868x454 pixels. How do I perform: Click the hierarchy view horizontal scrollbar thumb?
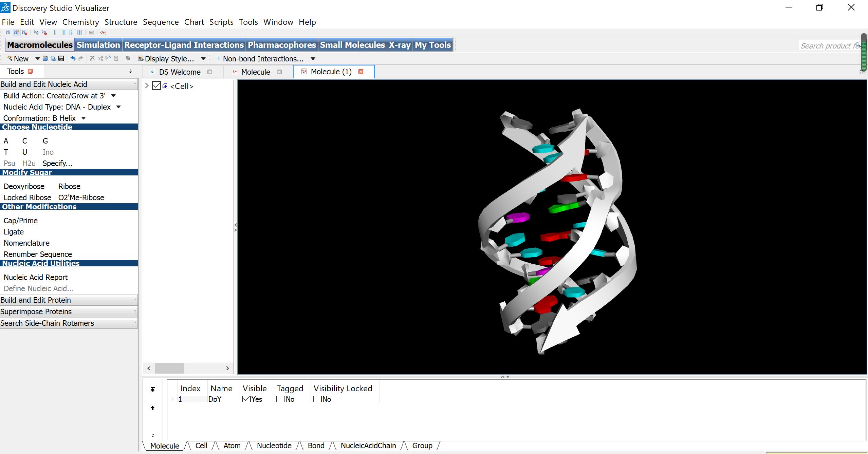tap(169, 368)
